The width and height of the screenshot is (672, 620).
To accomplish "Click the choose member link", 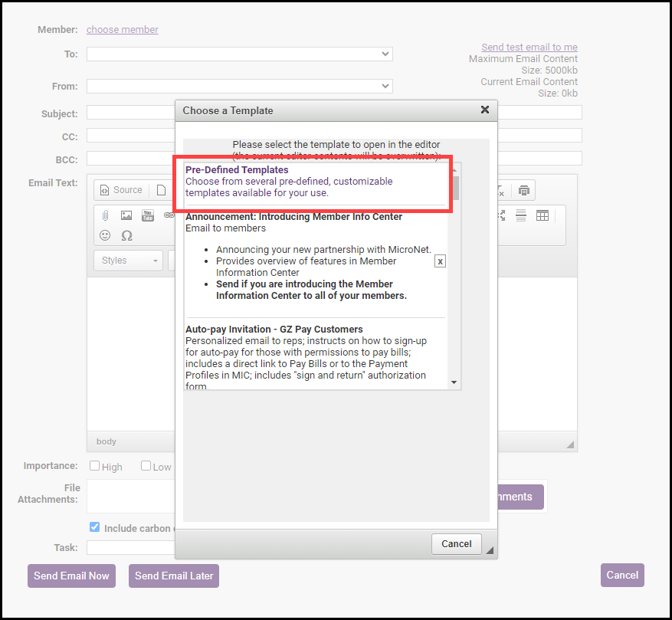I will 123,30.
